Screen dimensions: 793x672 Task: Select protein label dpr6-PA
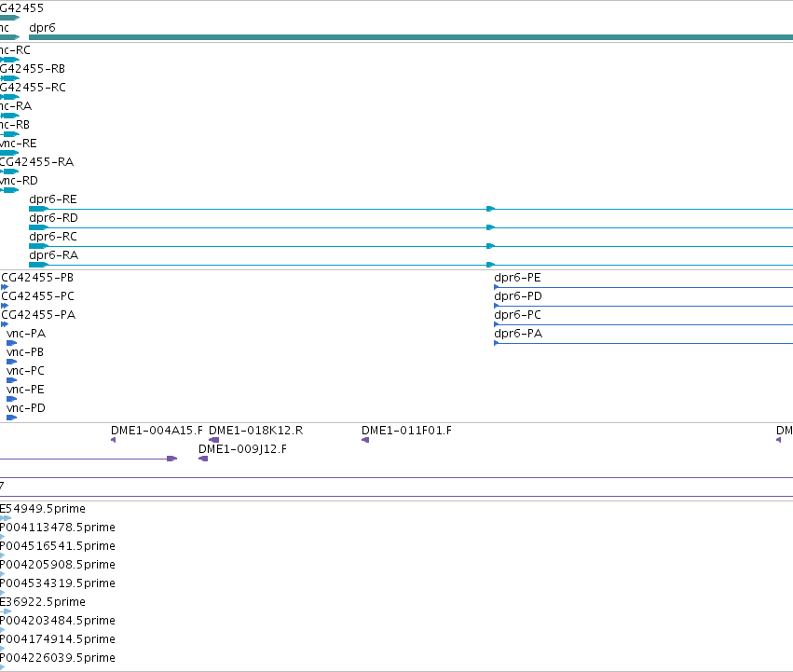[518, 334]
